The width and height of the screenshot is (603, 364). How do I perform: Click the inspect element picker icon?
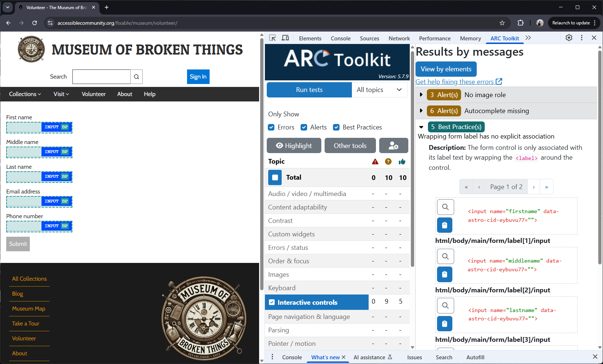tap(273, 38)
